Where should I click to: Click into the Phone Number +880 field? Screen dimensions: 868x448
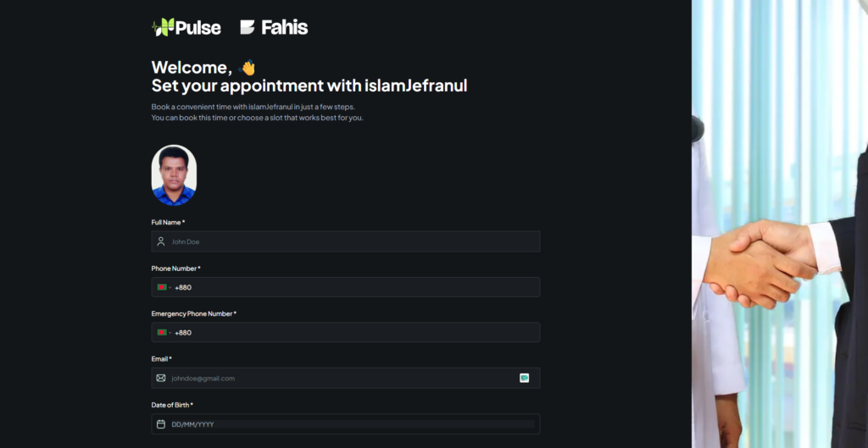click(356, 287)
